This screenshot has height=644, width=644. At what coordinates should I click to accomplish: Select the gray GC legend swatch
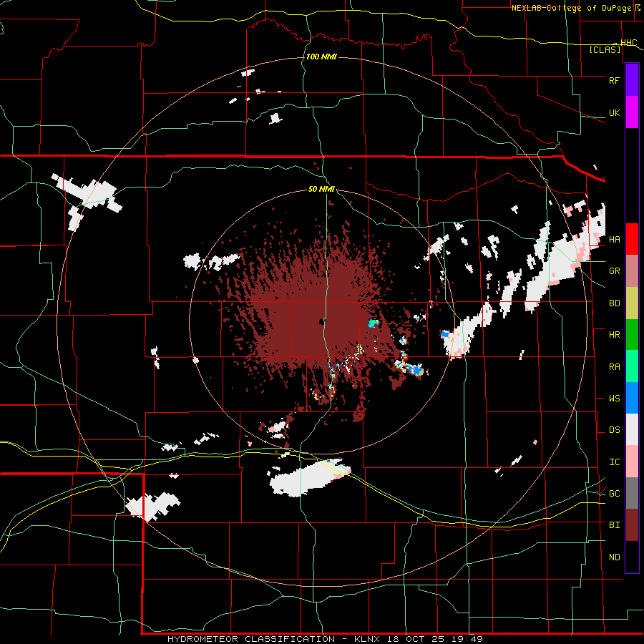coord(632,493)
